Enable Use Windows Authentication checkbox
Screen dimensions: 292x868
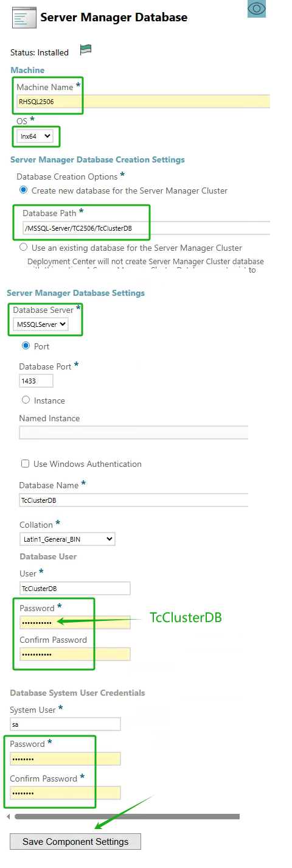coord(26,463)
